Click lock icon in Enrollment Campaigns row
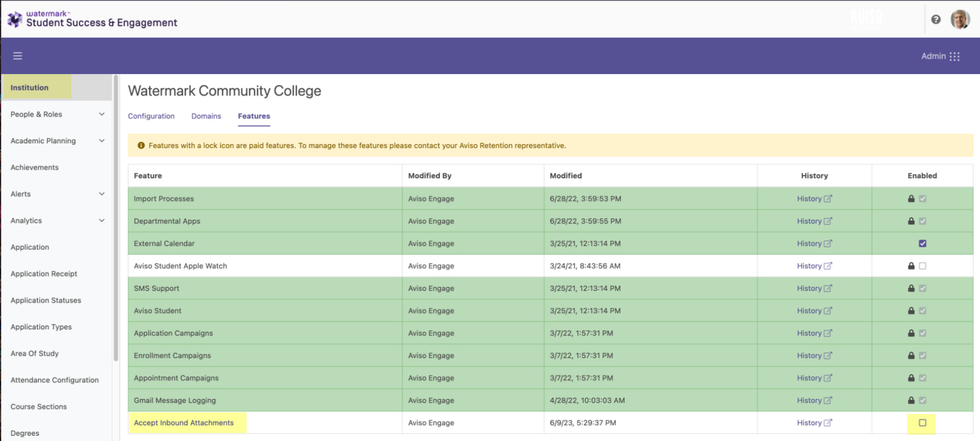 pos(911,355)
